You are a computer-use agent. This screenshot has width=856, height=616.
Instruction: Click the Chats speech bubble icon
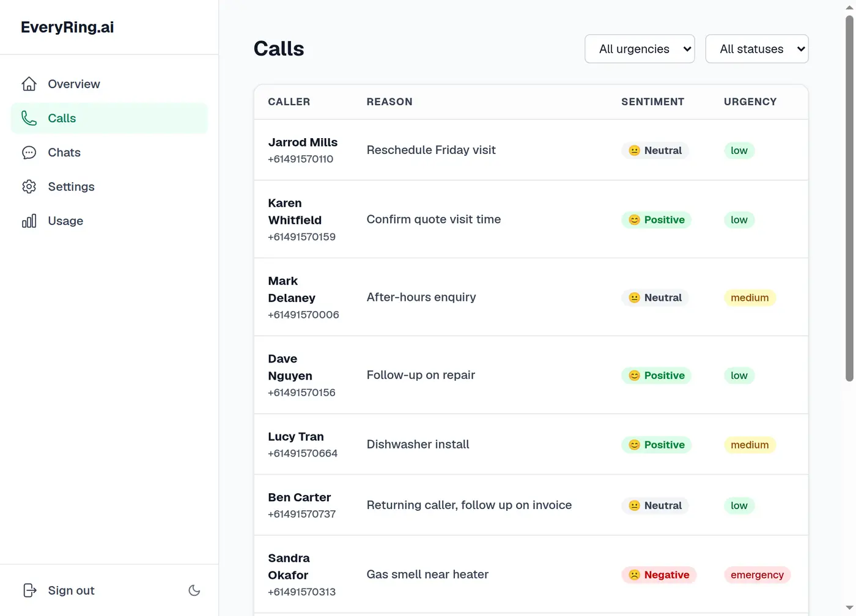(29, 152)
